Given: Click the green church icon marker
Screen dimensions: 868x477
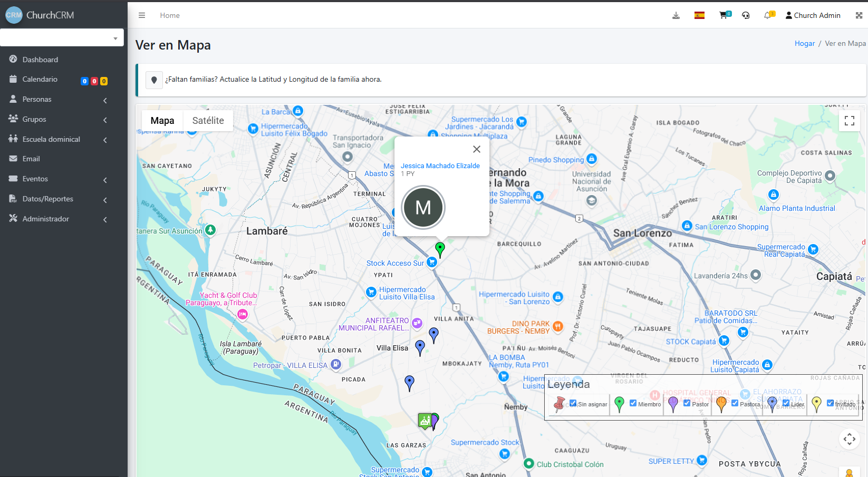Looking at the screenshot, I should (425, 421).
